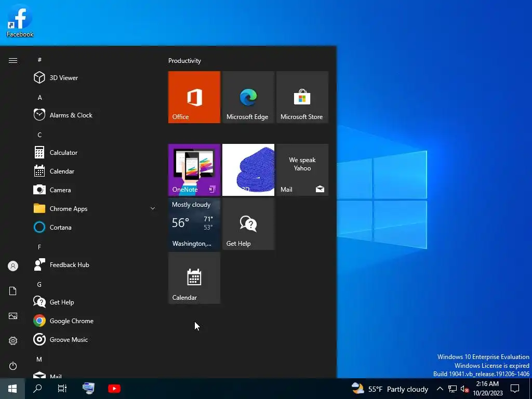The height and width of the screenshot is (399, 532).
Task: Click the letter C group header
Action: point(39,135)
